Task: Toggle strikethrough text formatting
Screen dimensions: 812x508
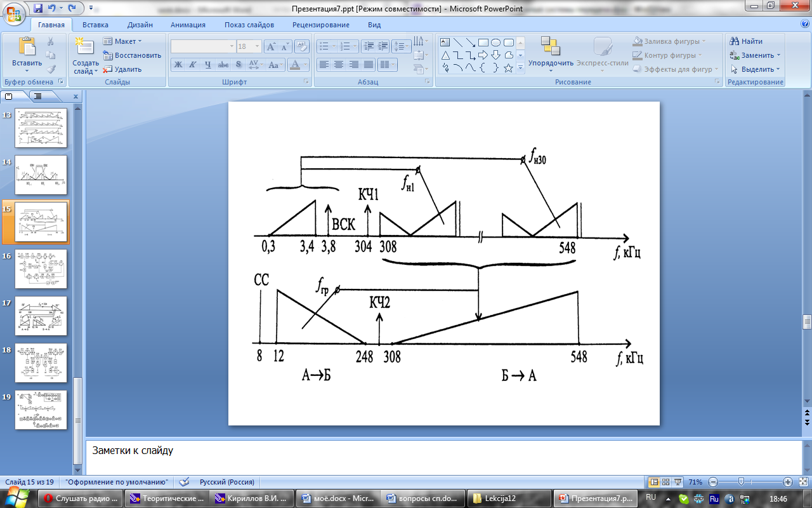Action: pos(223,65)
